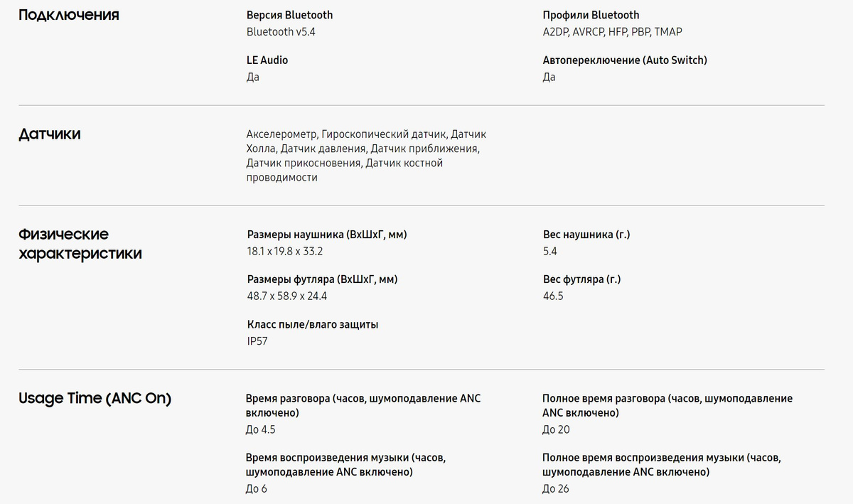
Task: Click the Подключения section heading
Action: 68,15
